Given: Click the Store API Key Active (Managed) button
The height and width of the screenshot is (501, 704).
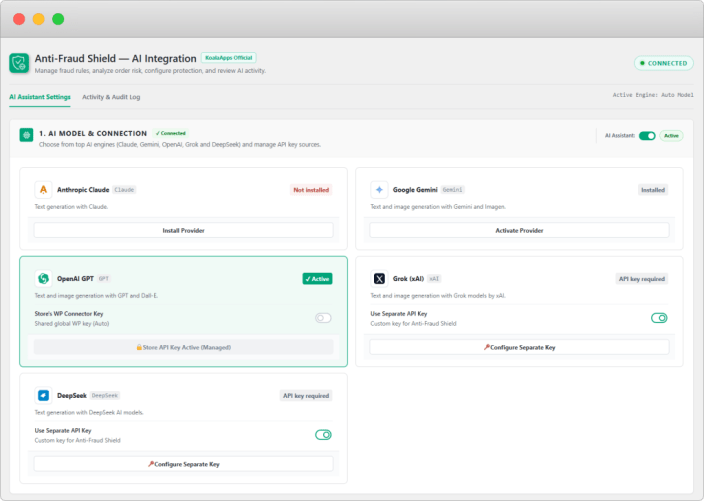Looking at the screenshot, I should pos(184,347).
